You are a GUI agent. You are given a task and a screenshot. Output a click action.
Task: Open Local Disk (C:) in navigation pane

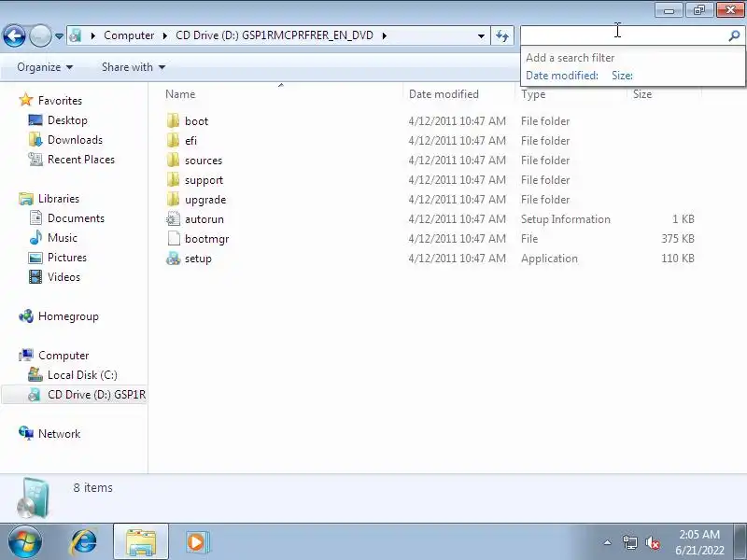coord(73,375)
